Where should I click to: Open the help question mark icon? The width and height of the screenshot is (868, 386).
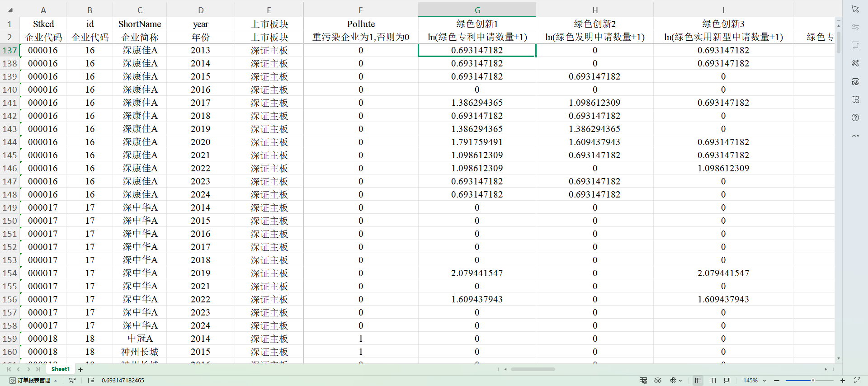pyautogui.click(x=855, y=118)
